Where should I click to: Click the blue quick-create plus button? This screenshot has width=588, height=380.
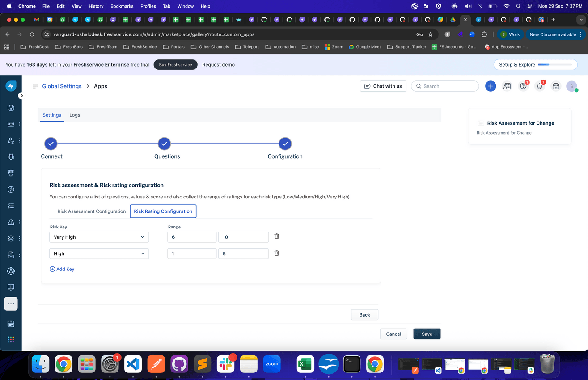491,86
